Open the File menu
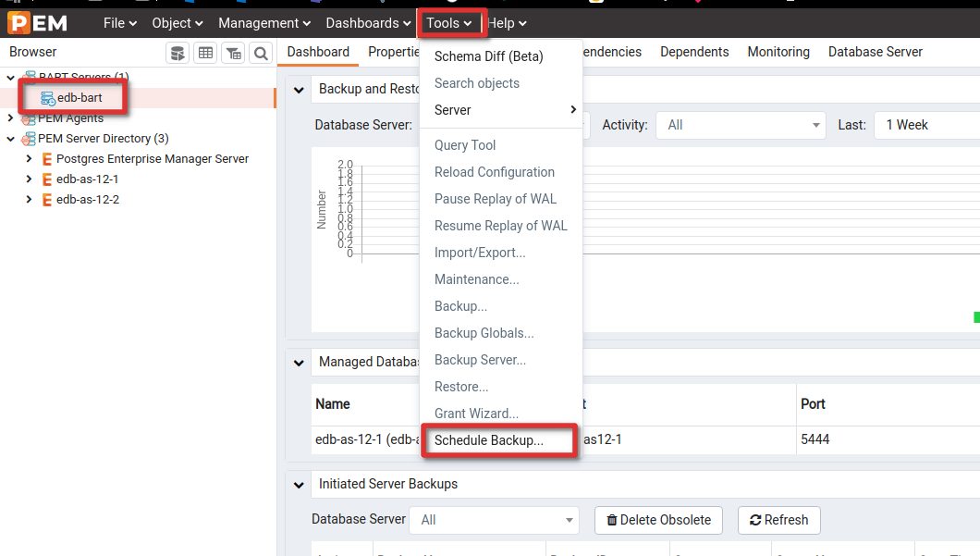 pos(120,23)
